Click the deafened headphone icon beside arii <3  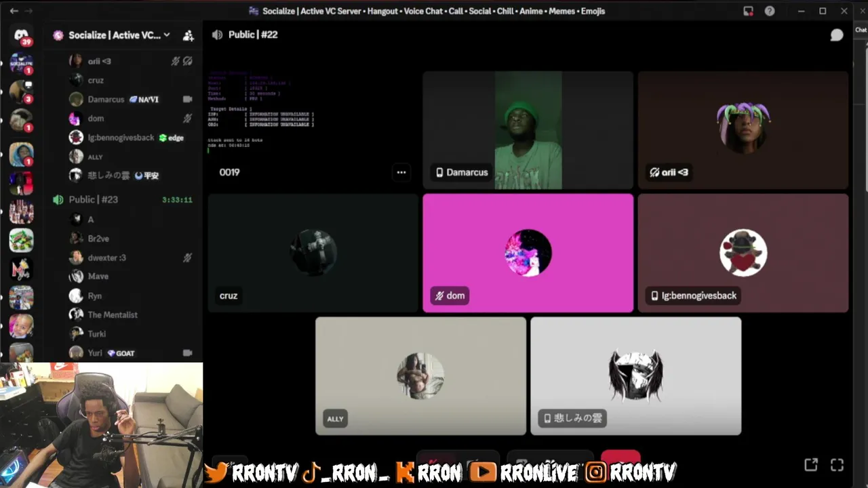pyautogui.click(x=188, y=61)
